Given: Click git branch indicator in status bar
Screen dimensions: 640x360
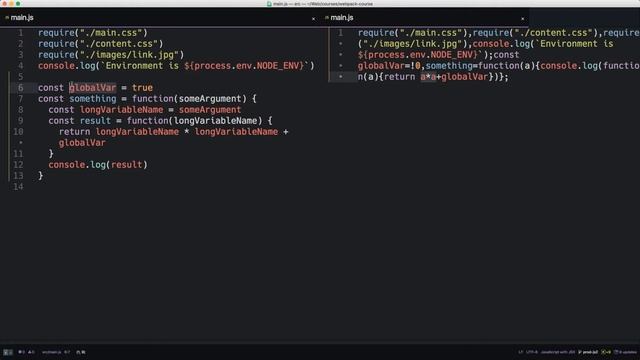Looking at the screenshot, I should click(588, 352).
